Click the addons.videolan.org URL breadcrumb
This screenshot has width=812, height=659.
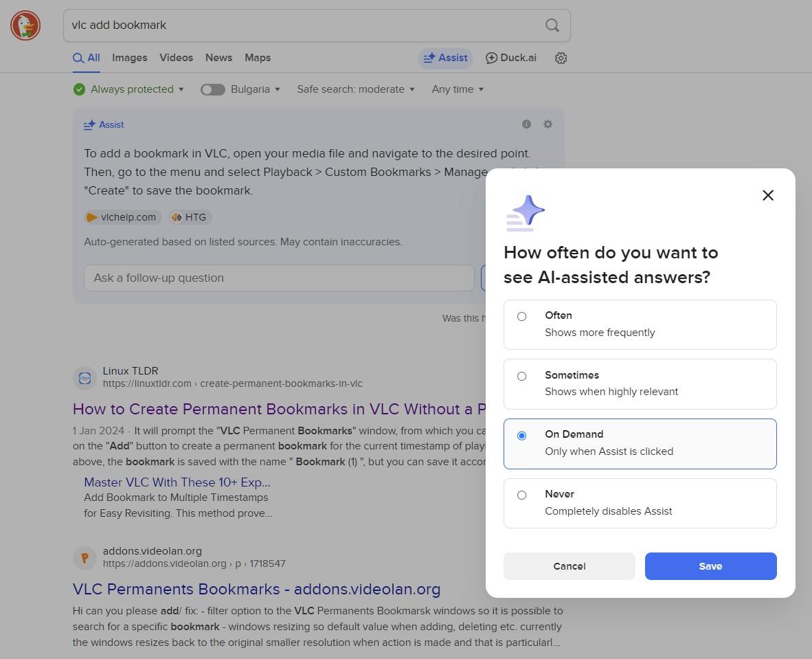coord(194,563)
